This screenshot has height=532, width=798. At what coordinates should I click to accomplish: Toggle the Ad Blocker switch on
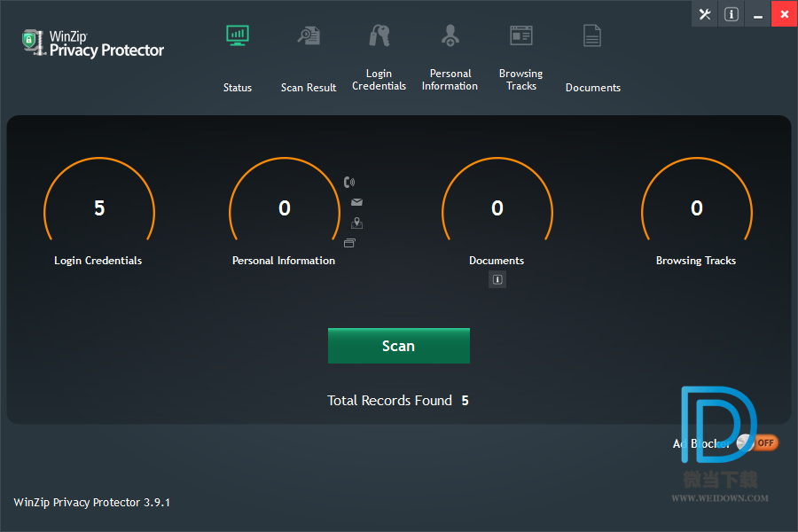pos(757,443)
